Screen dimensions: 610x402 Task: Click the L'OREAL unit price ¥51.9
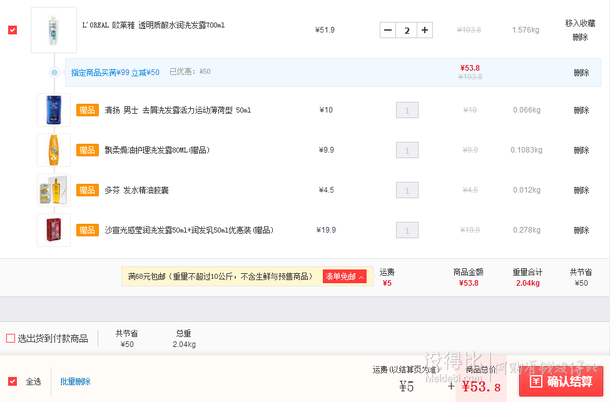point(325,30)
